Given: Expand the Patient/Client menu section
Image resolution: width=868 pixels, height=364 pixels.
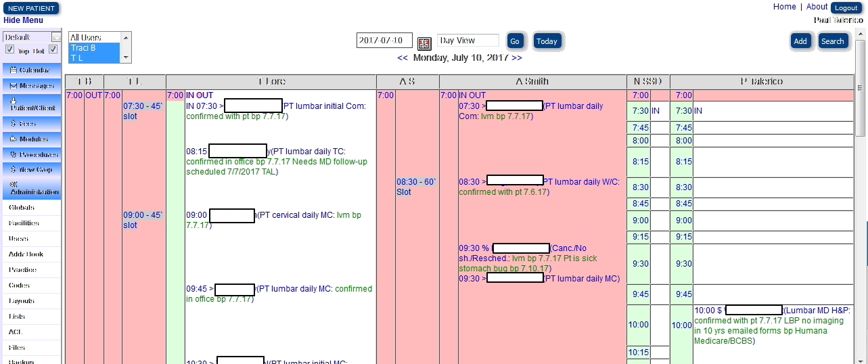Looking at the screenshot, I should [30, 104].
